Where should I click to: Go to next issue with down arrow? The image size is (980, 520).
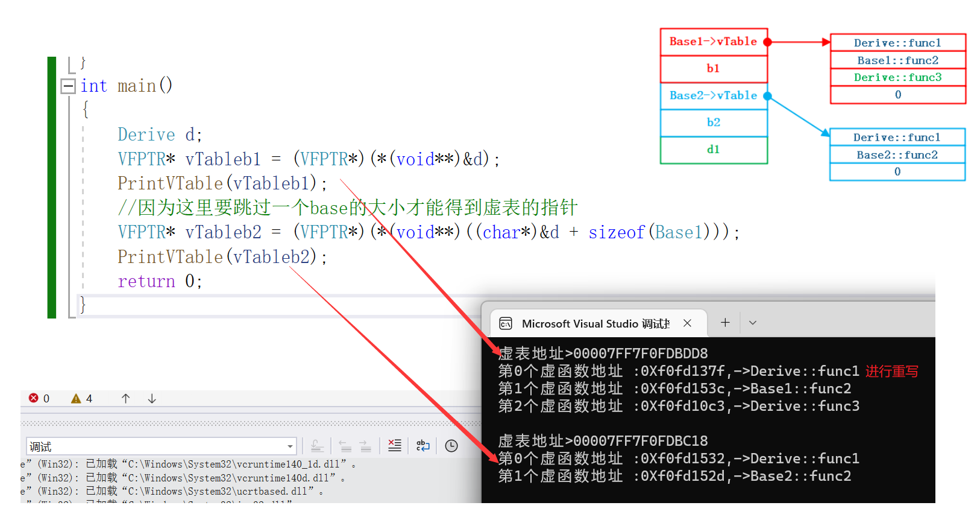(x=152, y=398)
